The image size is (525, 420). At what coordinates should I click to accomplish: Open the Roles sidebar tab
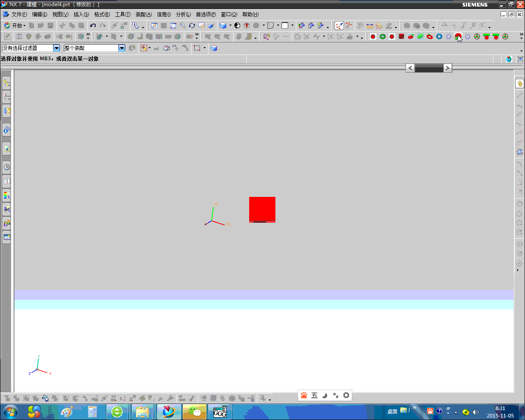tap(7, 223)
